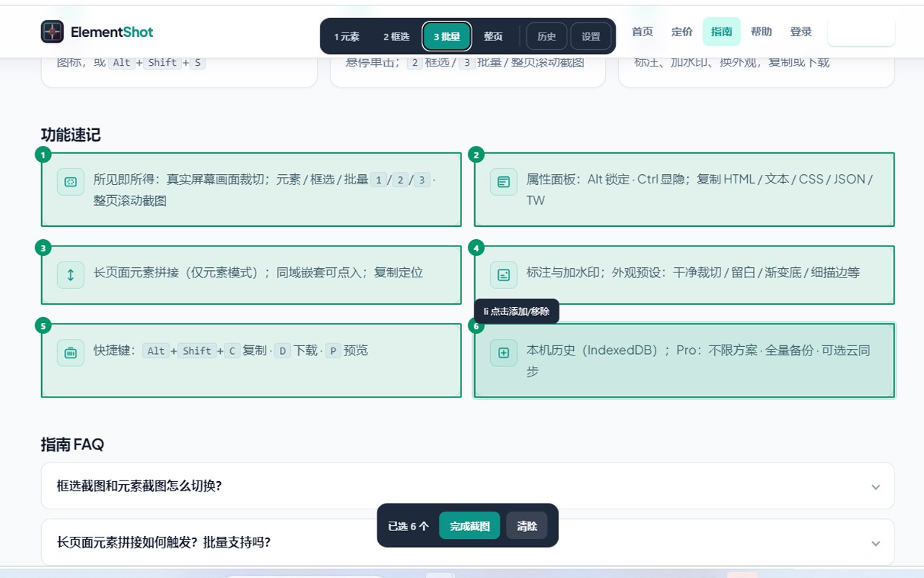Image resolution: width=924 pixels, height=578 pixels.
Task: Expand 框选截图和元素截图怎么切换 FAQ
Action: point(468,486)
